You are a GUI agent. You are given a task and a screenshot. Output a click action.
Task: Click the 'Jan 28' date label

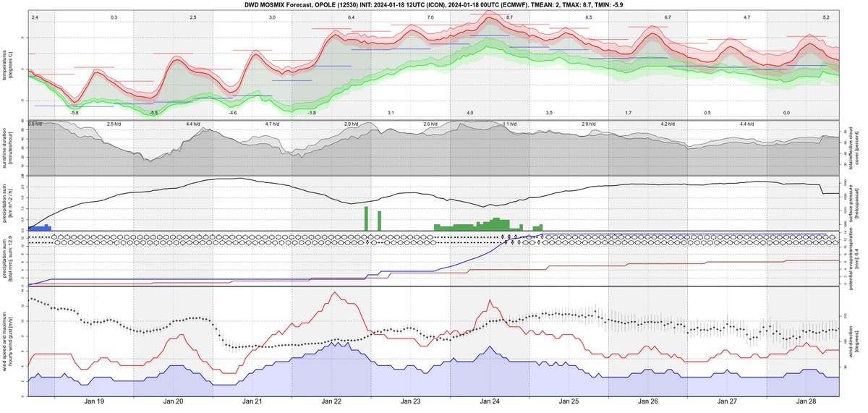pyautogui.click(x=807, y=401)
